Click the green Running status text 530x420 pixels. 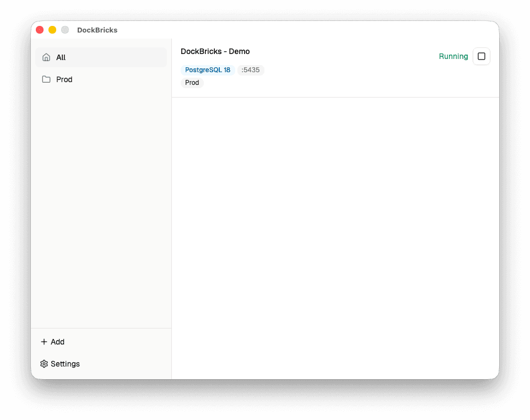pyautogui.click(x=453, y=56)
